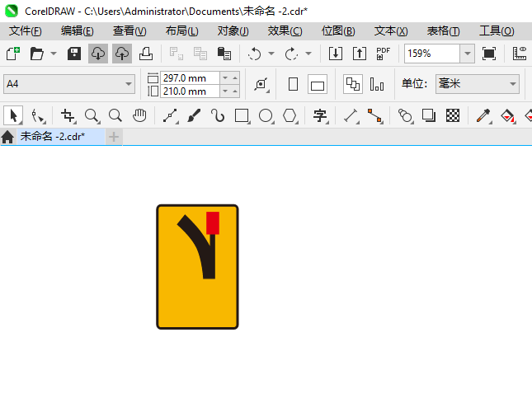
Task: Open the 文本(X) menu
Action: pos(391,31)
